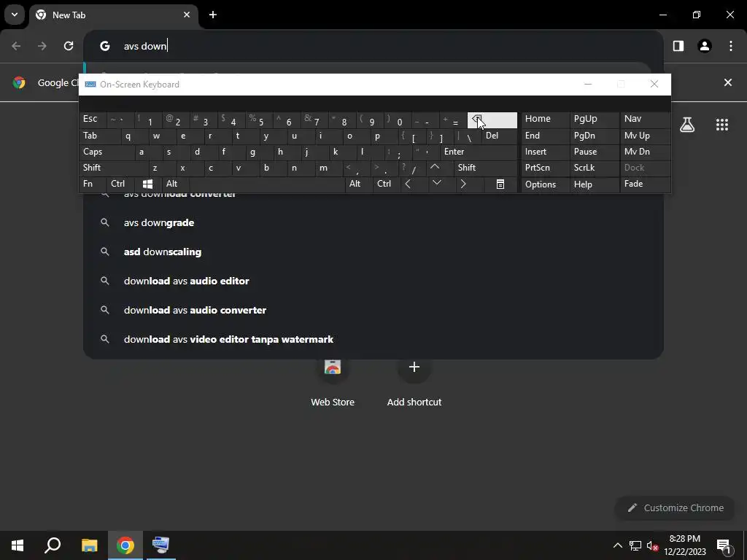
Task: Expand hidden system tray icons
Action: click(x=617, y=545)
